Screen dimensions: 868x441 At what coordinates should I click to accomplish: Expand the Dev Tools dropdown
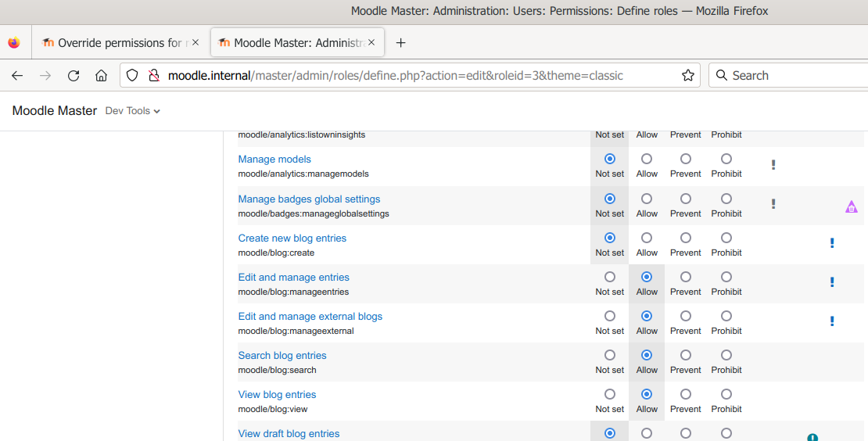point(133,111)
